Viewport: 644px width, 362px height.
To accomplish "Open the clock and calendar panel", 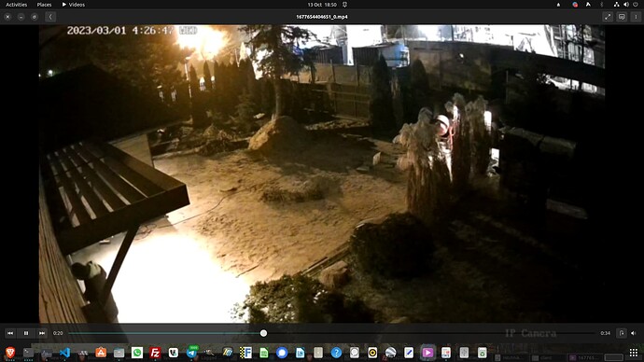I will click(322, 5).
